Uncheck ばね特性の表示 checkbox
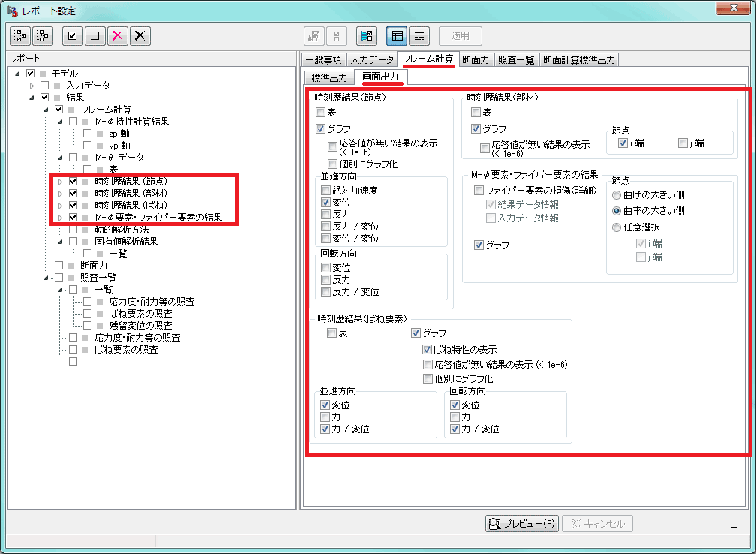The width and height of the screenshot is (756, 554). point(427,349)
